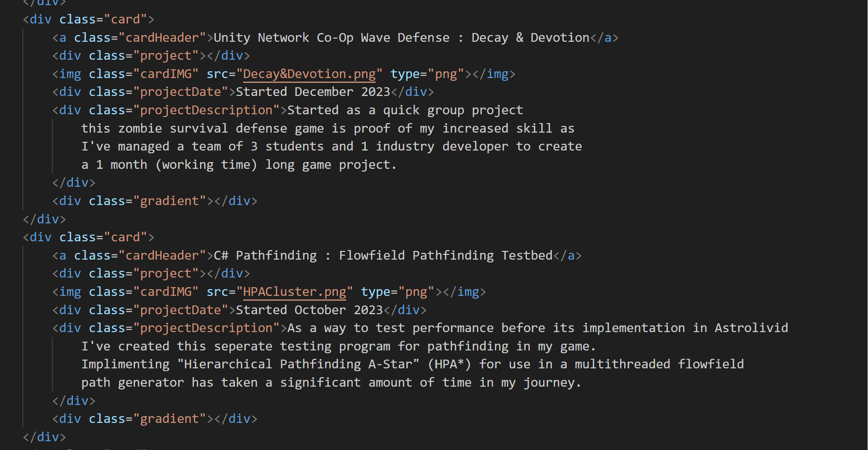Click the 'Unity Network Co-Op Wave Defense' header text
Image resolution: width=868 pixels, height=450 pixels.
coord(331,38)
